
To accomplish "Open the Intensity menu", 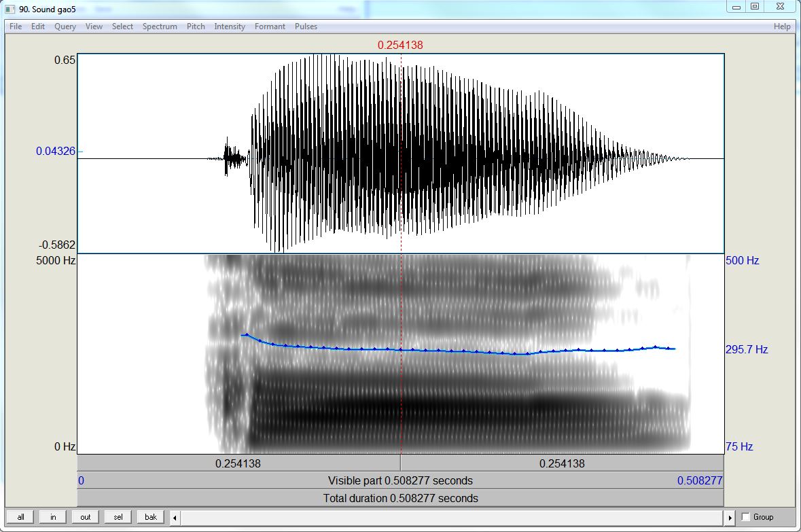I will point(230,26).
